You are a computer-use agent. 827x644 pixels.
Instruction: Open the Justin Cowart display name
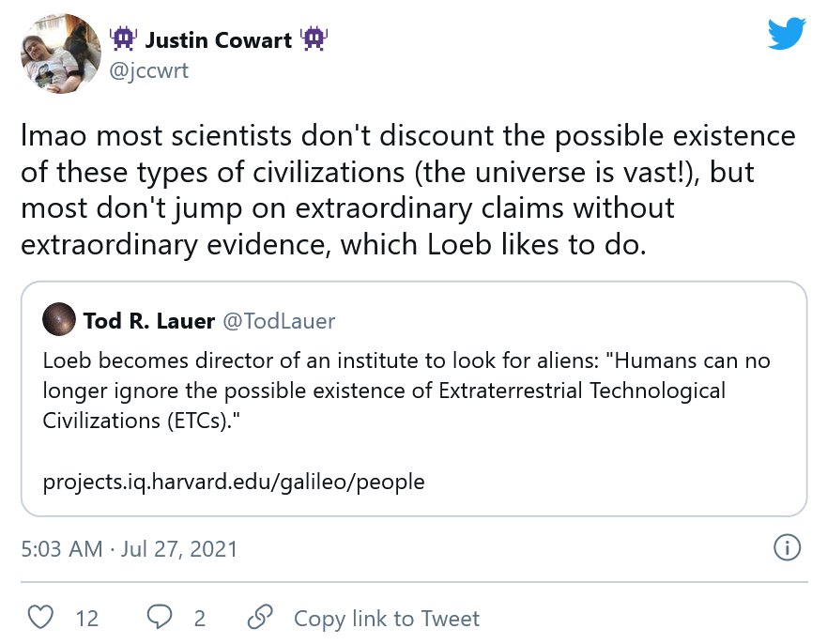(218, 39)
